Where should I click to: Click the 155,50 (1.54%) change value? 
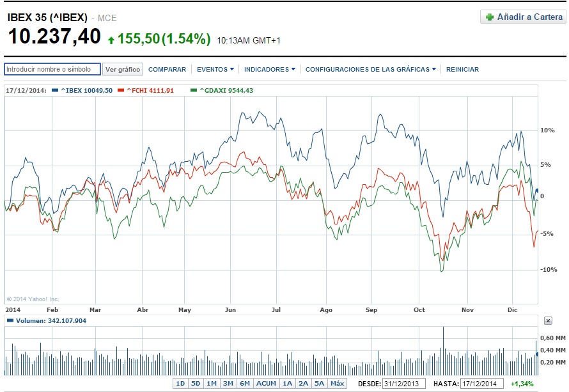[x=164, y=38]
